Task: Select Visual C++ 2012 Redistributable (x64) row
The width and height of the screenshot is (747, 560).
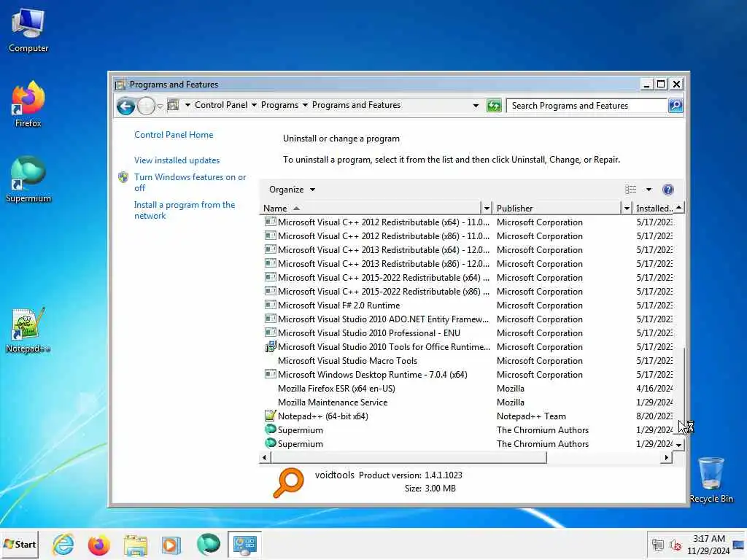Action: point(467,222)
